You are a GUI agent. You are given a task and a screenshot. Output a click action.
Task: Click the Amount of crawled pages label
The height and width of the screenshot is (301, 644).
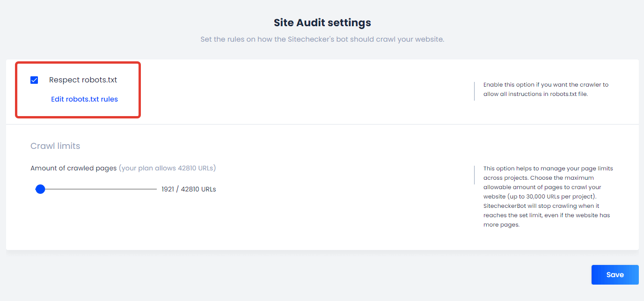tap(73, 168)
